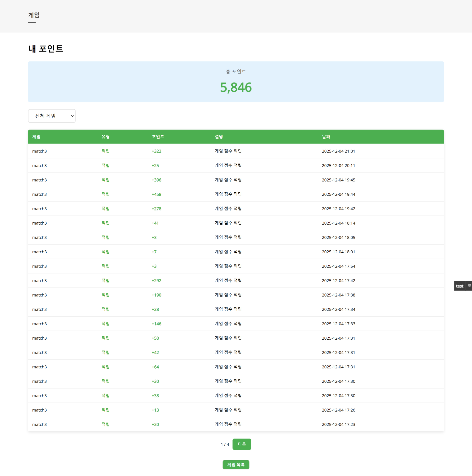Viewport: 472px width, 476px height.
Task: Click the 5,846 total points value
Action: (x=236, y=88)
